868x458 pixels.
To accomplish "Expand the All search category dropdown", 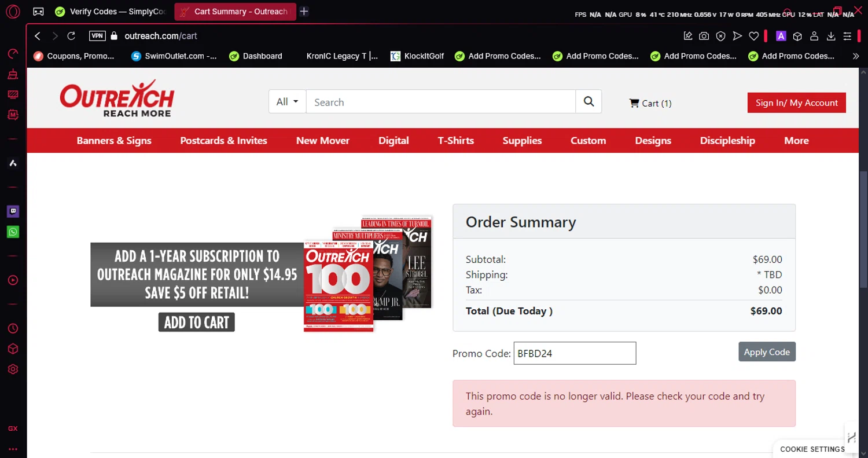I will [288, 101].
